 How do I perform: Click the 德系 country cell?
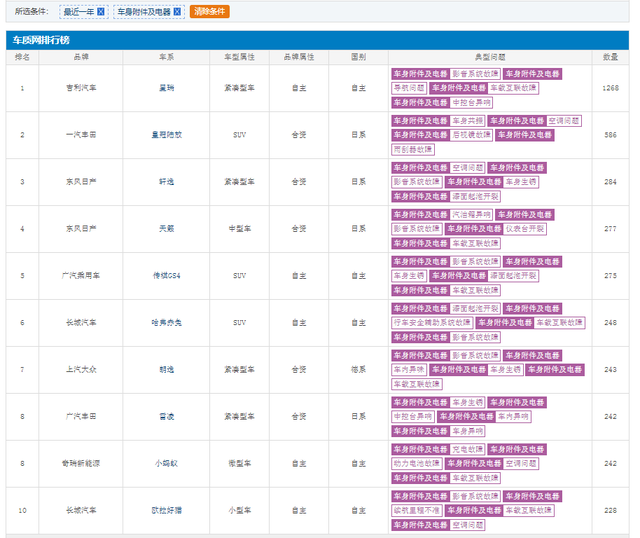[x=359, y=369]
